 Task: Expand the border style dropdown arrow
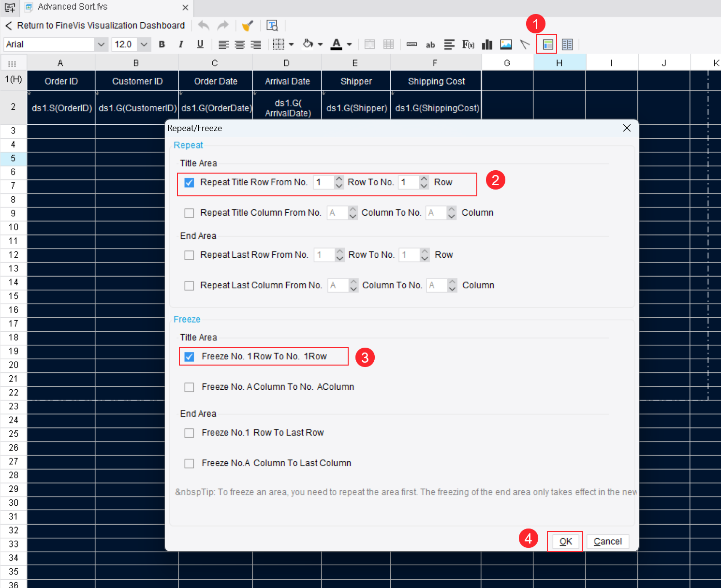291,44
